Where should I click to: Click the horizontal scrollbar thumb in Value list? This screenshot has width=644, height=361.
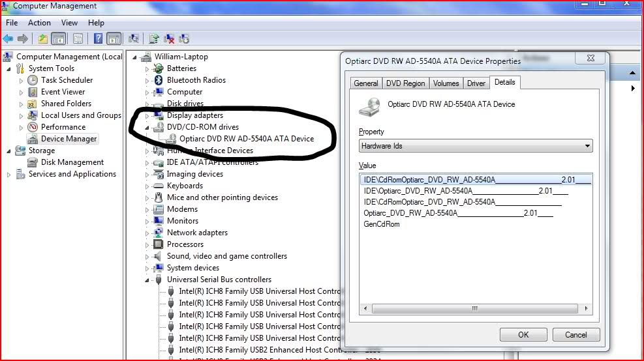(x=475, y=308)
